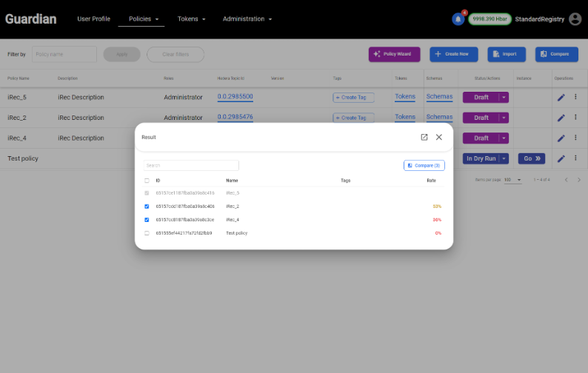Open result dialog in new window
Viewport: 588px width, 373px height.
[x=424, y=137]
